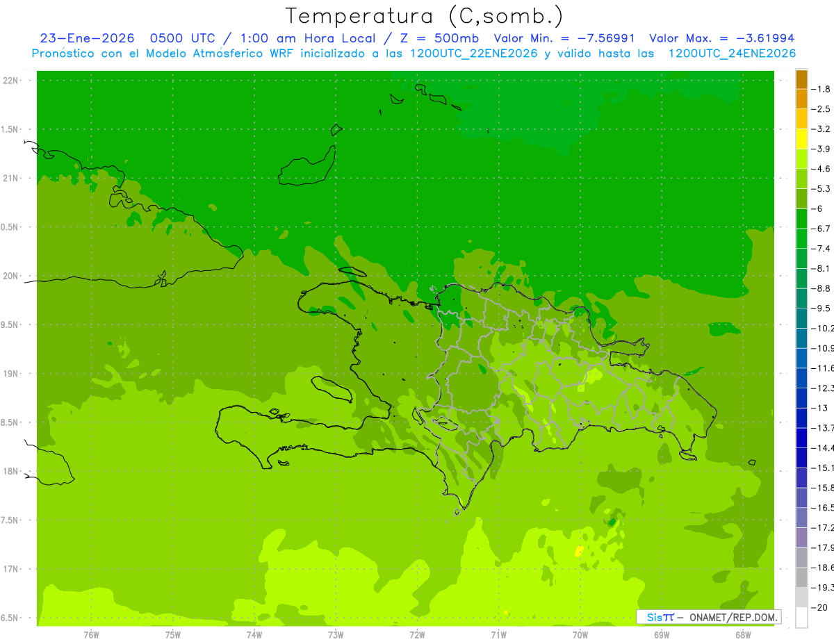Image resolution: width=834 pixels, height=644 pixels.
Task: Select the legend value '-9.5'
Action: (821, 308)
